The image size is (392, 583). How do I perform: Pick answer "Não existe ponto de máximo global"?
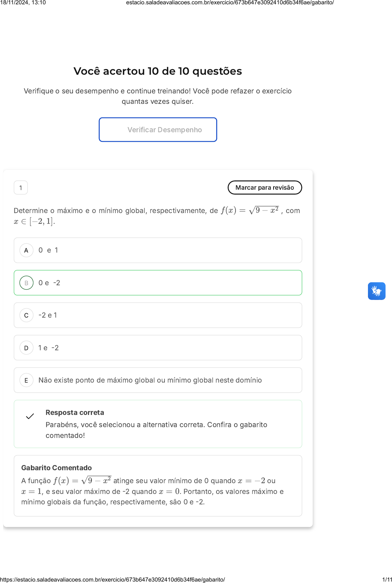click(150, 380)
